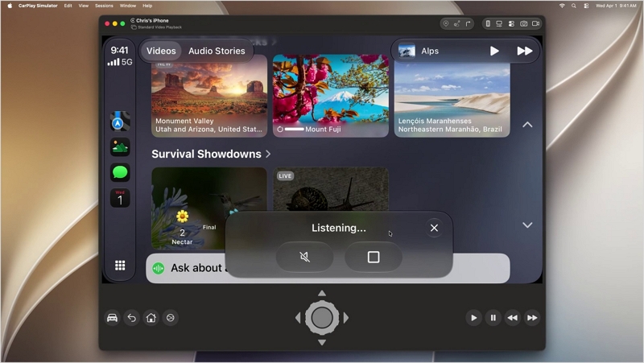Open Spotlight search in menu bar

coord(574,6)
